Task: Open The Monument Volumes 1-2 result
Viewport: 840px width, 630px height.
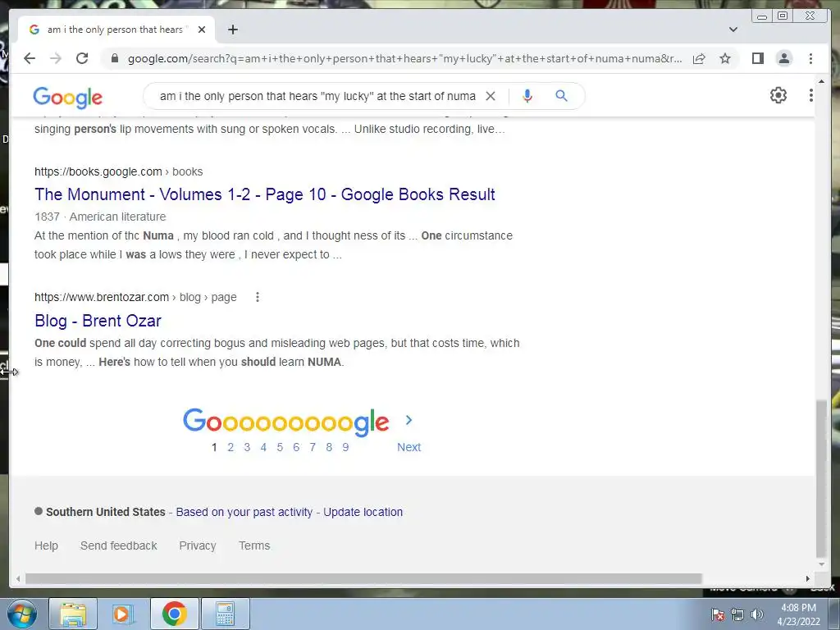Action: 265,194
